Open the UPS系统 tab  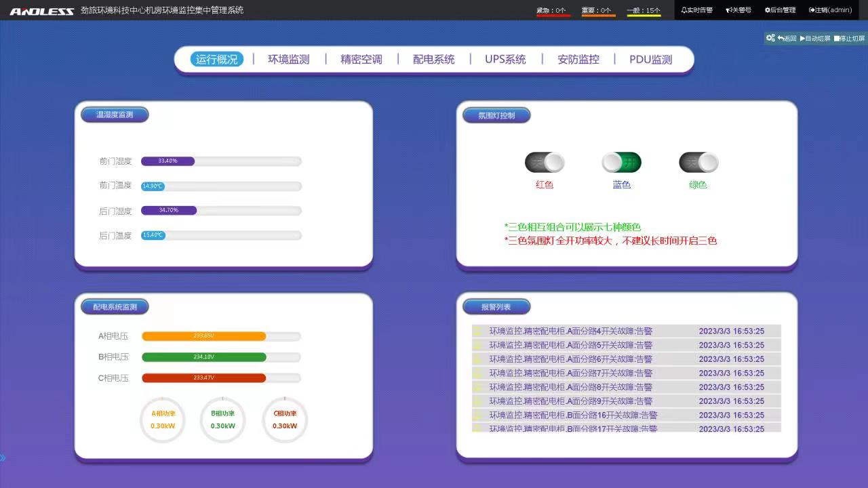coord(505,60)
